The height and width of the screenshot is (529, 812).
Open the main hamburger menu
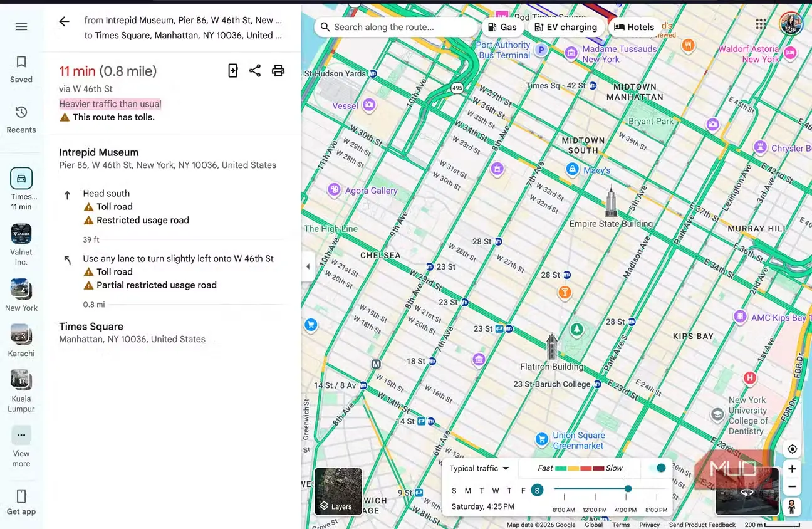[x=21, y=26]
